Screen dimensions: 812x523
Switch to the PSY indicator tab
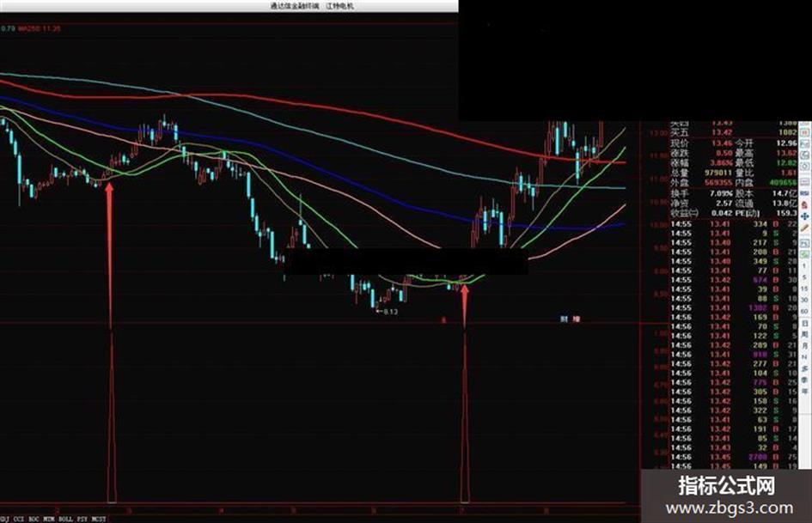(x=82, y=519)
